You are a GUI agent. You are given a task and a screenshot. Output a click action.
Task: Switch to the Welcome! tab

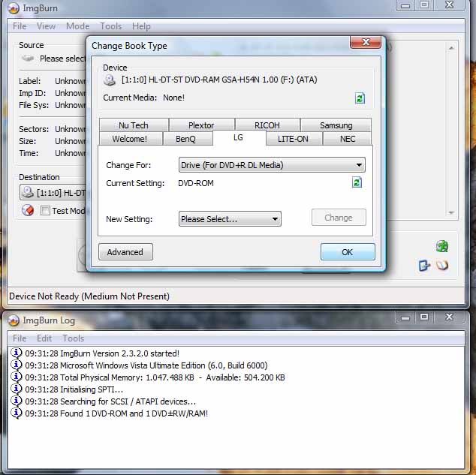tap(130, 139)
